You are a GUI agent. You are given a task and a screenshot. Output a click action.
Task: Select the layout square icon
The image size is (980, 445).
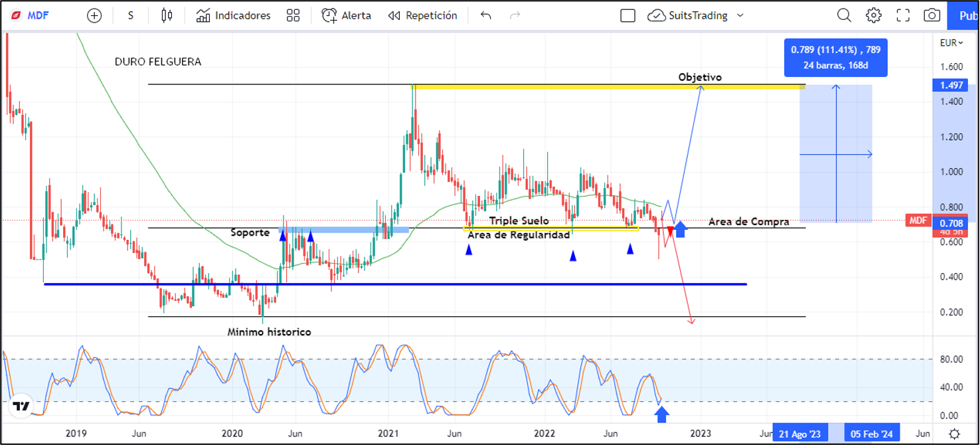point(627,15)
